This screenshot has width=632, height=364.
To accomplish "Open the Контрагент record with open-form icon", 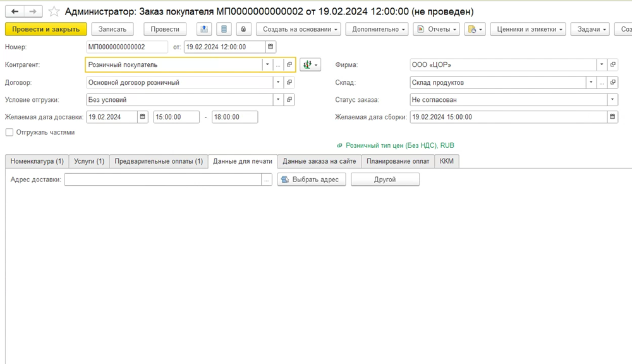I will [x=289, y=64].
